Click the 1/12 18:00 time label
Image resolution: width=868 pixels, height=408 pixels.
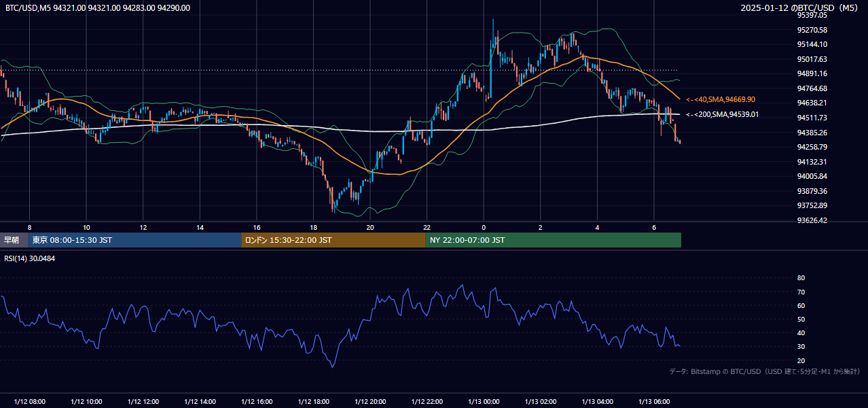(x=313, y=402)
